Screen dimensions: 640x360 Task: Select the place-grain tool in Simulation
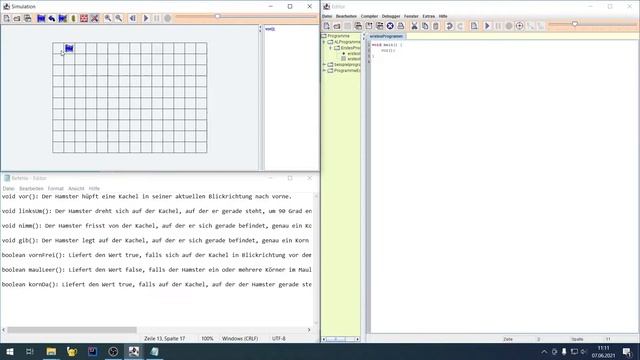tap(73, 18)
